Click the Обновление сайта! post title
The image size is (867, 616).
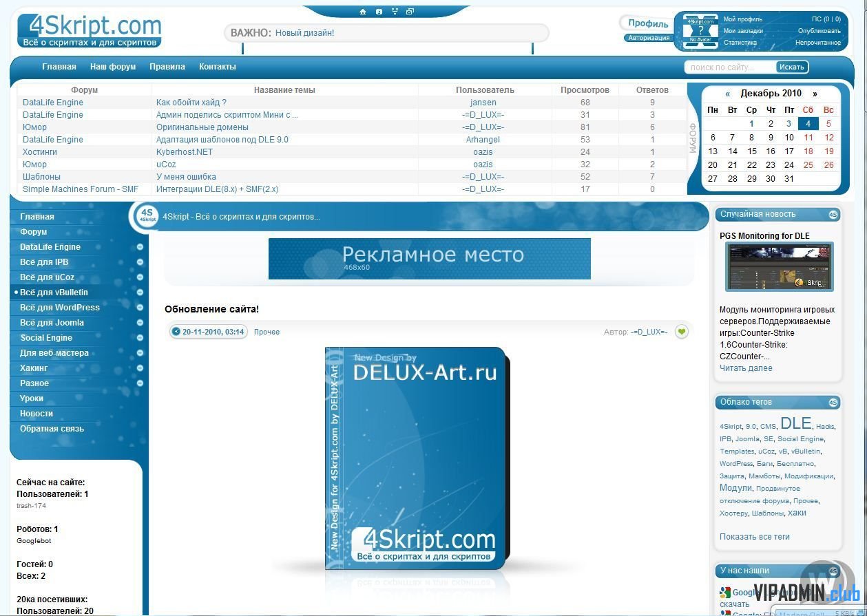pyautogui.click(x=211, y=310)
